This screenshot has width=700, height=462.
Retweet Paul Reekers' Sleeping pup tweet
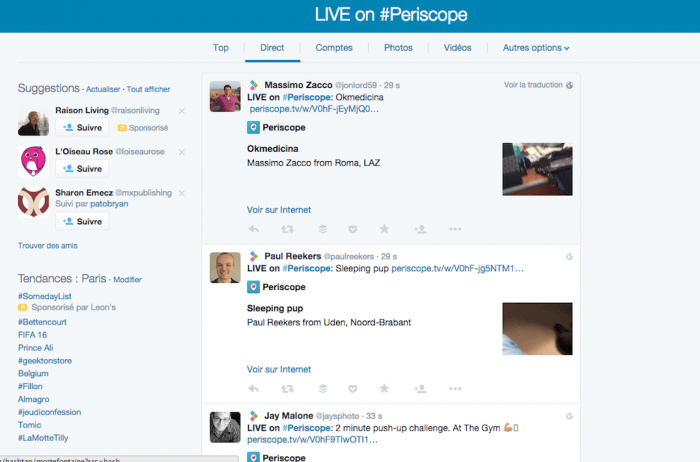tap(287, 388)
